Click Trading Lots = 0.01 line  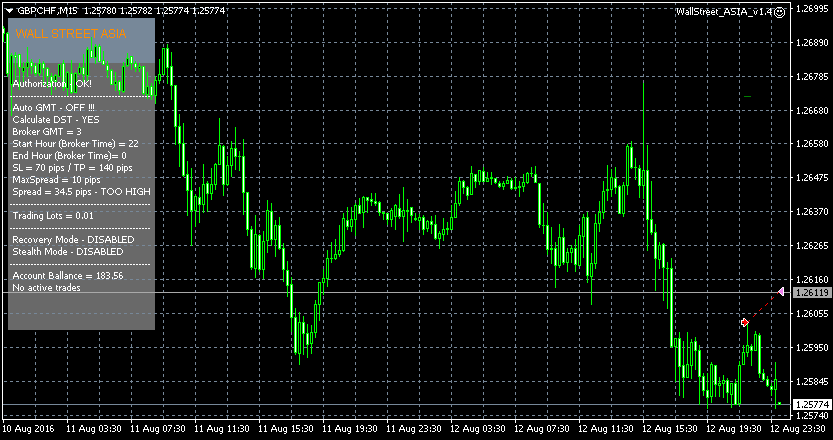[53, 216]
